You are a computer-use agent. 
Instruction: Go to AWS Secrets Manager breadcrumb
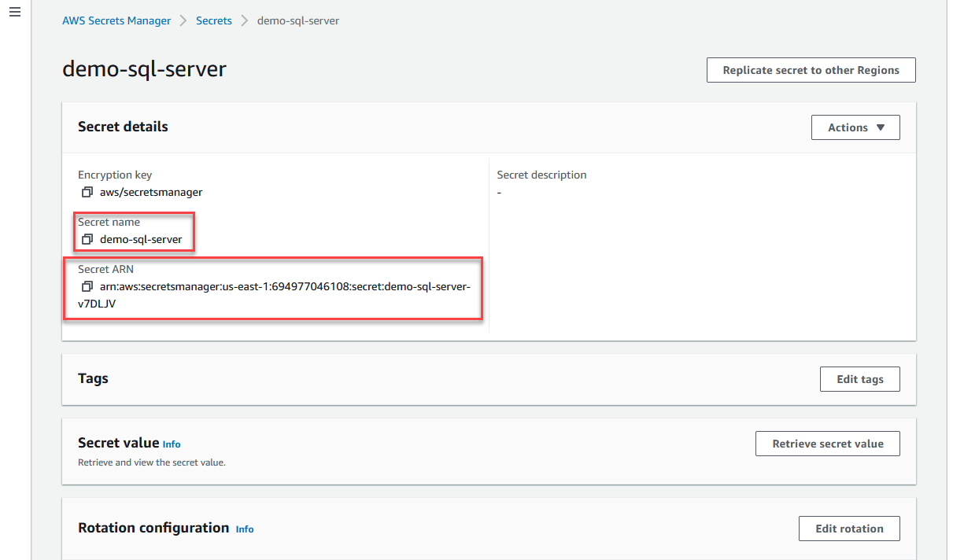(x=116, y=20)
